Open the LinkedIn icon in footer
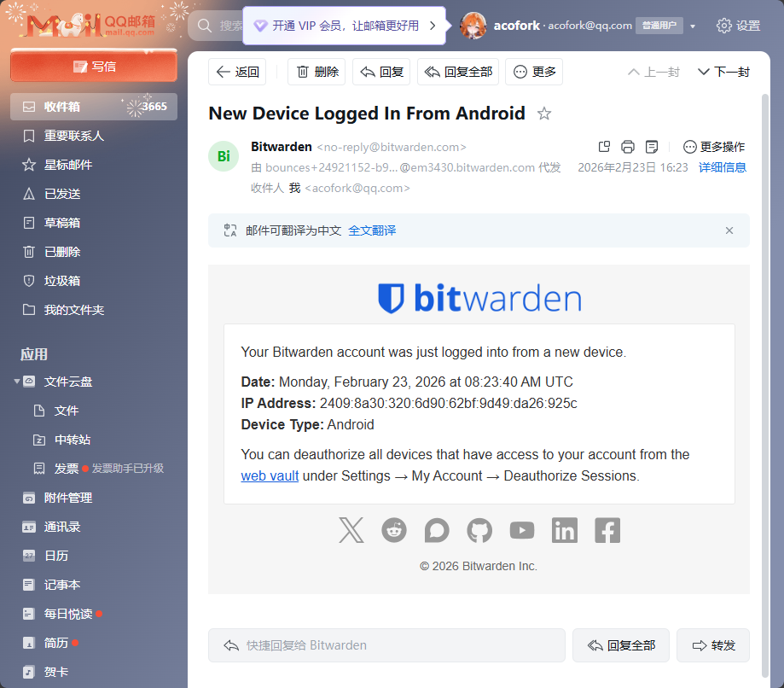 (x=565, y=530)
